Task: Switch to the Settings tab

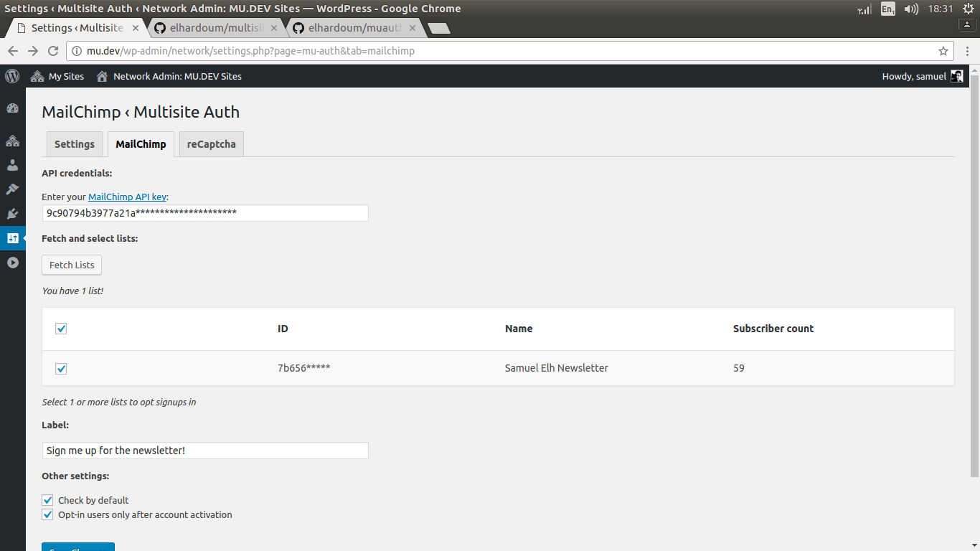Action: click(75, 144)
